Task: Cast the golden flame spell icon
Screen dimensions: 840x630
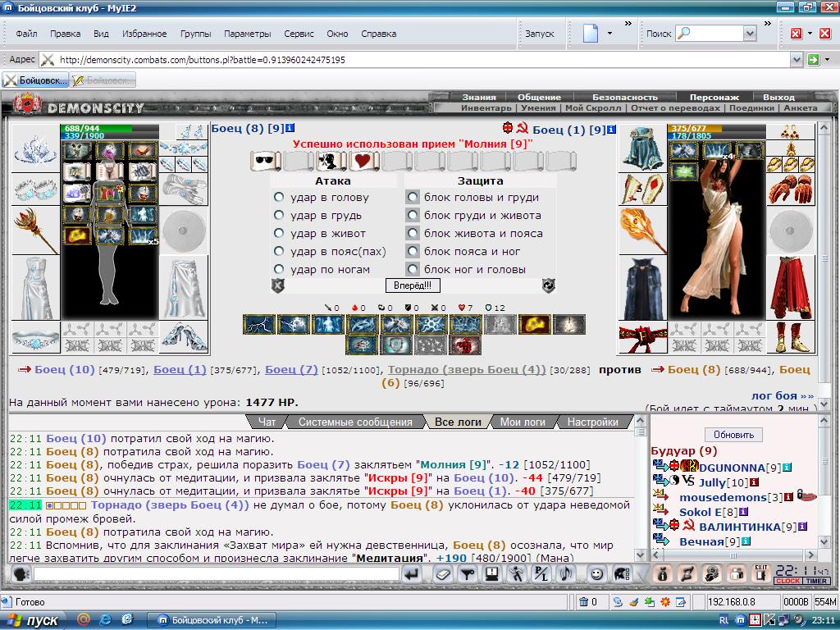Action: 534,325
